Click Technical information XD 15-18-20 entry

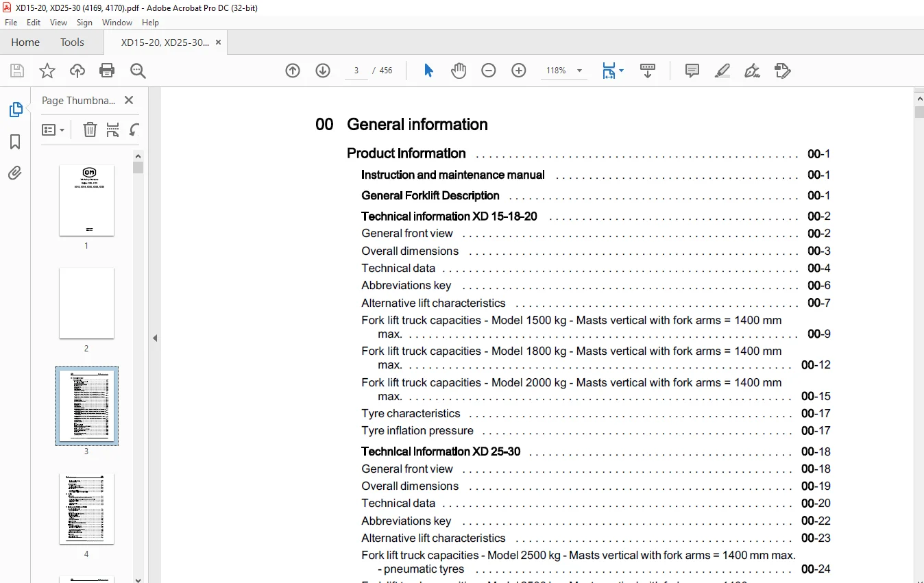(596, 216)
